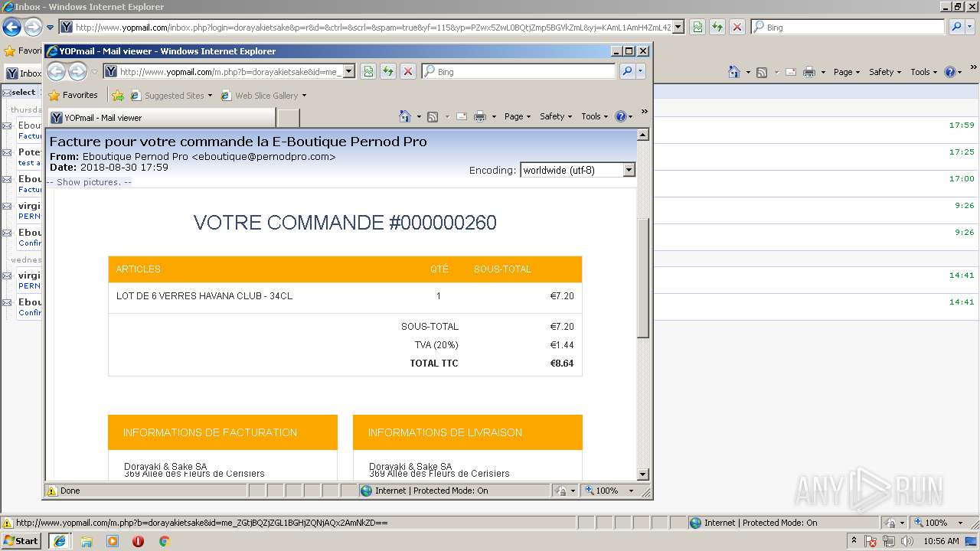
Task: Click toolbar overflow chevron in Mail viewer
Action: point(644,112)
